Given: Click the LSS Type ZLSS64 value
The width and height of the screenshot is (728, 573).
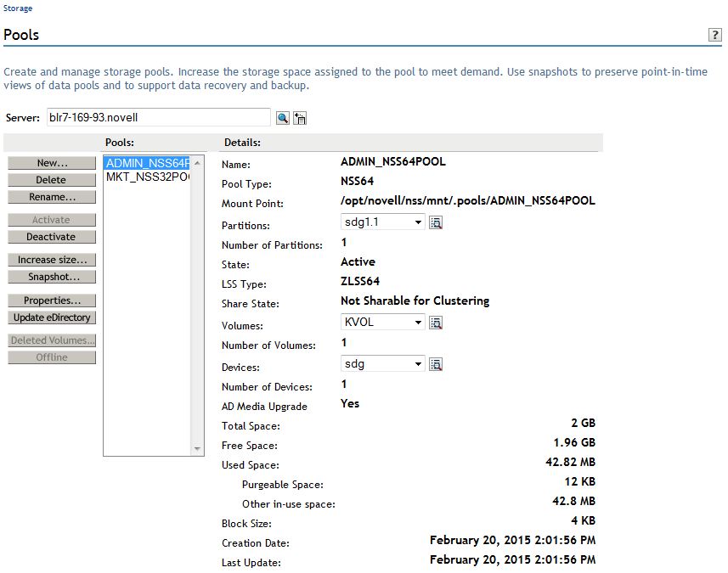Looking at the screenshot, I should tap(360, 281).
